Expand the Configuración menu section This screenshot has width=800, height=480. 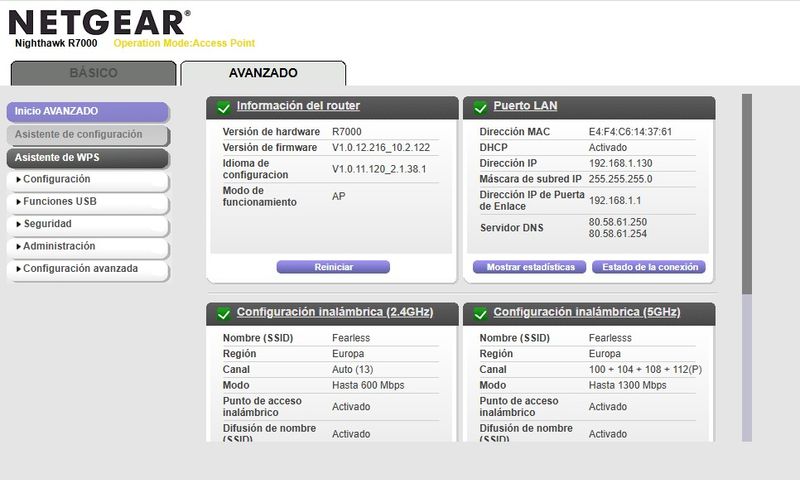point(87,180)
